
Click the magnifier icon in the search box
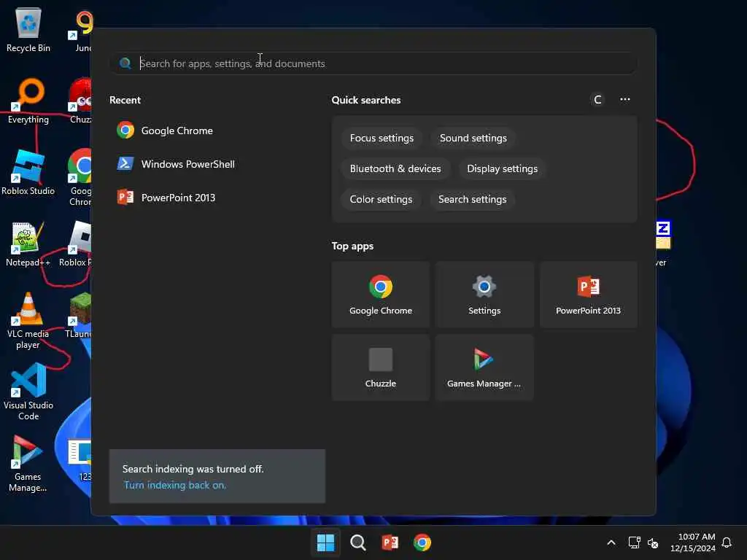125,63
